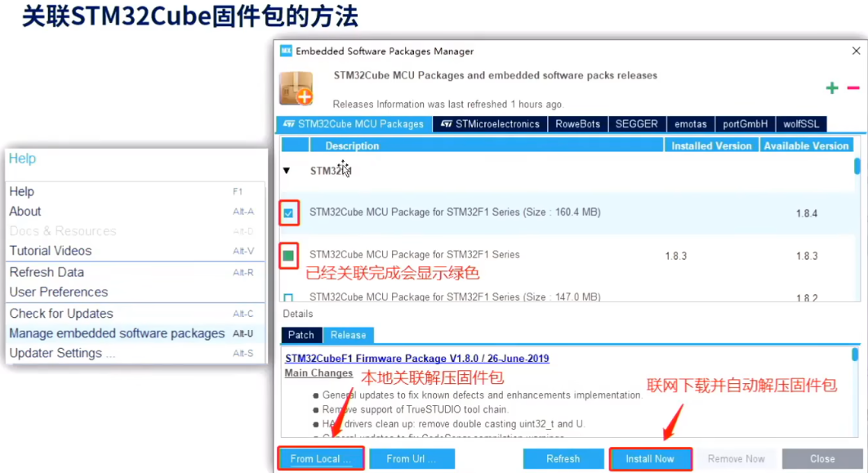Image resolution: width=868 pixels, height=473 pixels.
Task: Switch to the emotas tab
Action: click(x=690, y=124)
